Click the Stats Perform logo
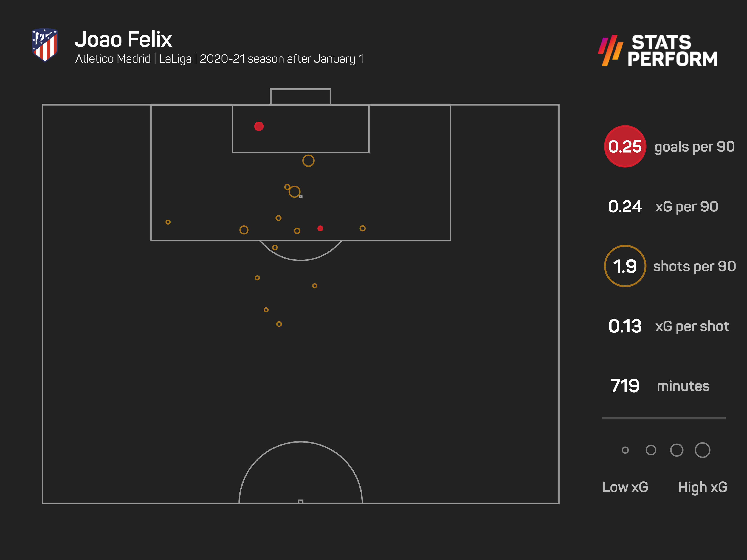 (x=658, y=50)
